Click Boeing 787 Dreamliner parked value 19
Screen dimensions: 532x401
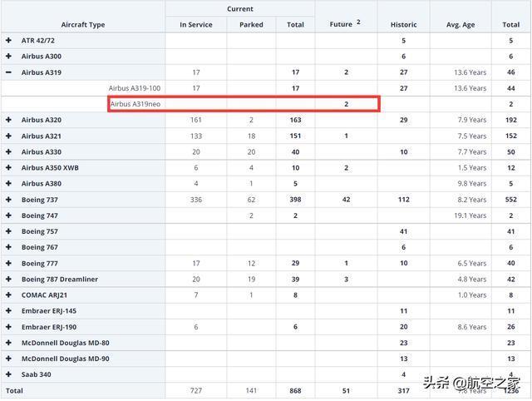[x=251, y=279]
